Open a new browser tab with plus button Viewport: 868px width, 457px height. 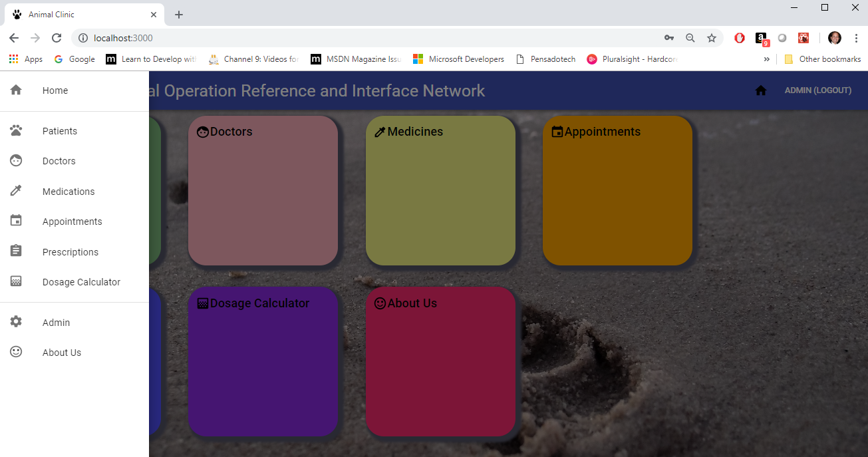179,15
